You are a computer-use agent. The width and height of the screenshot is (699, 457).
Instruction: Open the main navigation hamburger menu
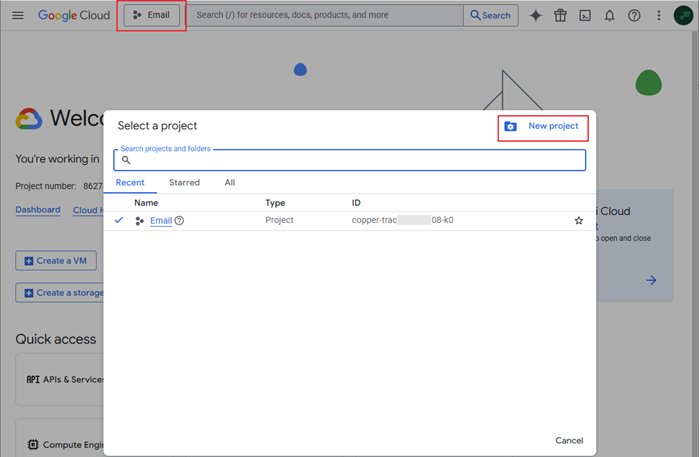(18, 16)
